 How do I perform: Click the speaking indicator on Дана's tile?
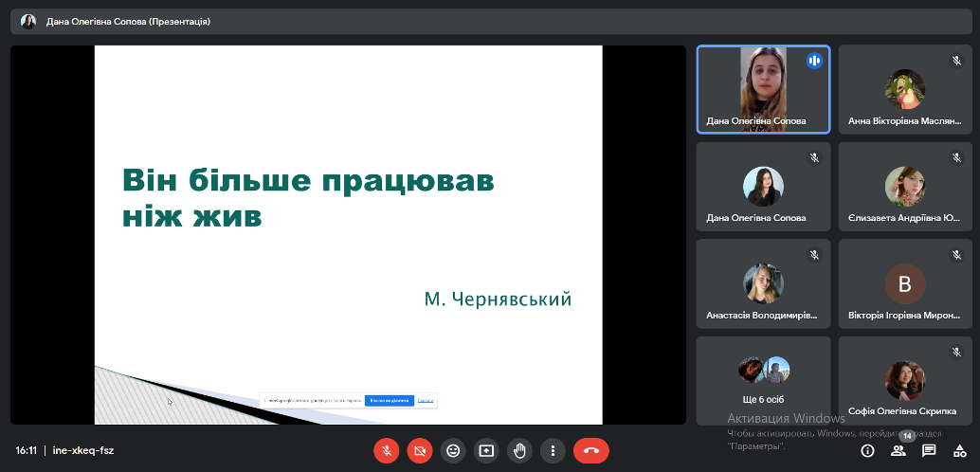pyautogui.click(x=813, y=61)
